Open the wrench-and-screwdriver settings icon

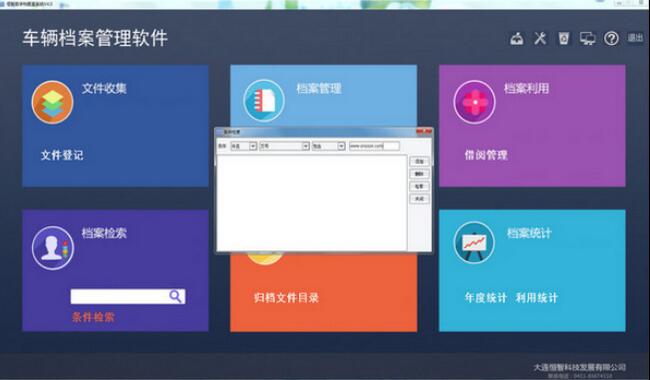pos(540,39)
